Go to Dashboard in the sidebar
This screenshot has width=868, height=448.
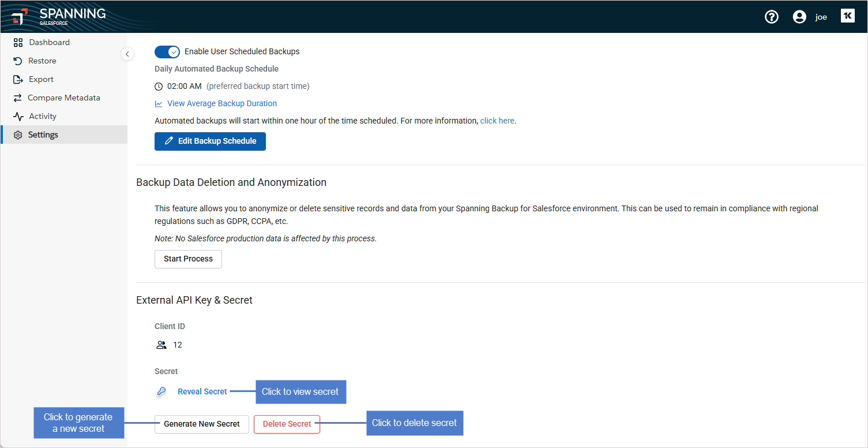coord(49,42)
